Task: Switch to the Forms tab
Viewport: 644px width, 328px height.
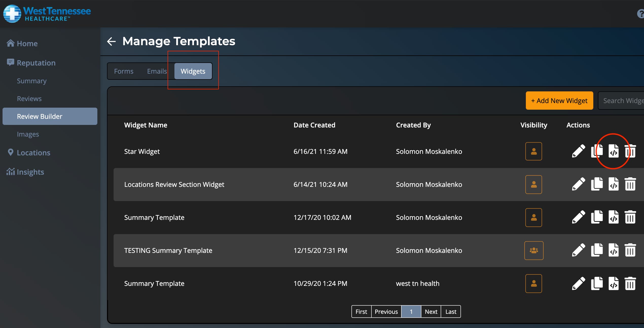Action: (x=124, y=71)
